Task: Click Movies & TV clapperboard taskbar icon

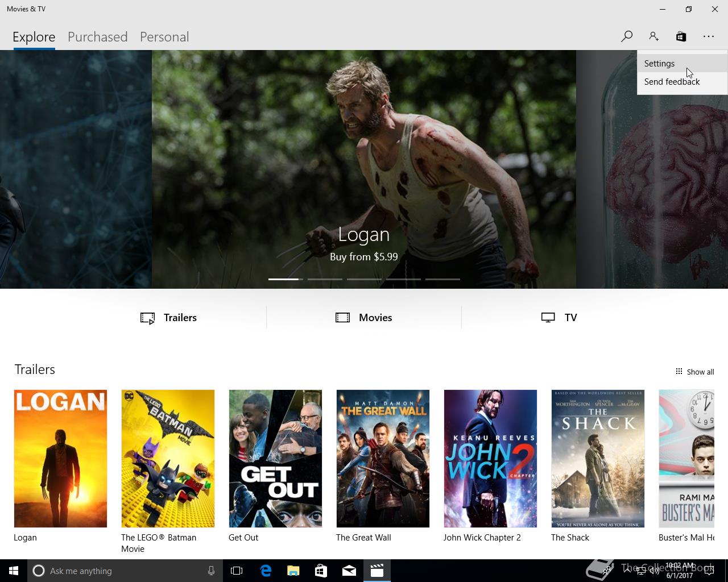Action: (x=377, y=571)
